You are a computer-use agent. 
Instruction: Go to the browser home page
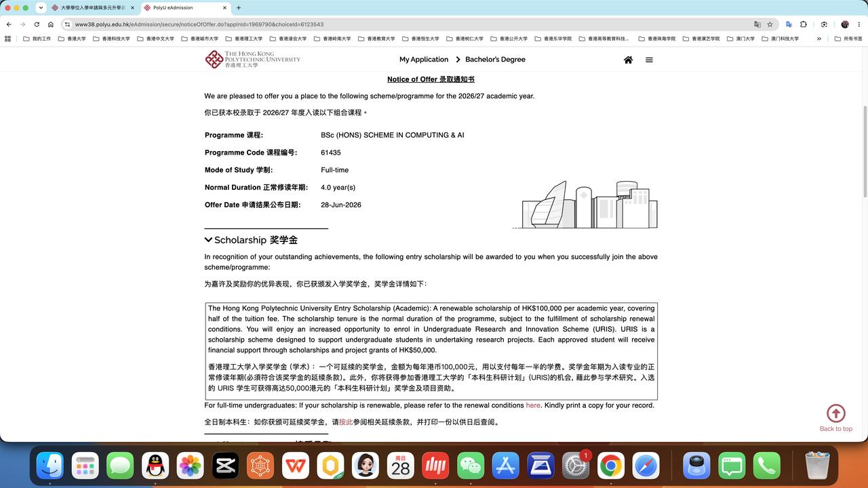(51, 24)
